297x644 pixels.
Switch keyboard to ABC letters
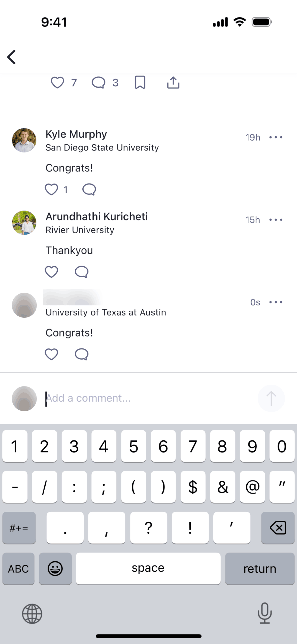[x=18, y=569]
